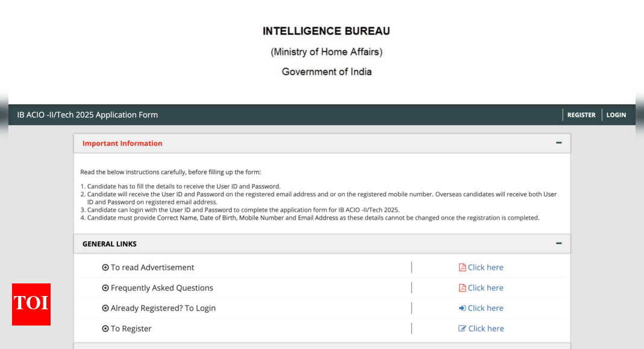The width and height of the screenshot is (644, 349).
Task: Open REGISTER from the top bar
Action: pyautogui.click(x=581, y=114)
